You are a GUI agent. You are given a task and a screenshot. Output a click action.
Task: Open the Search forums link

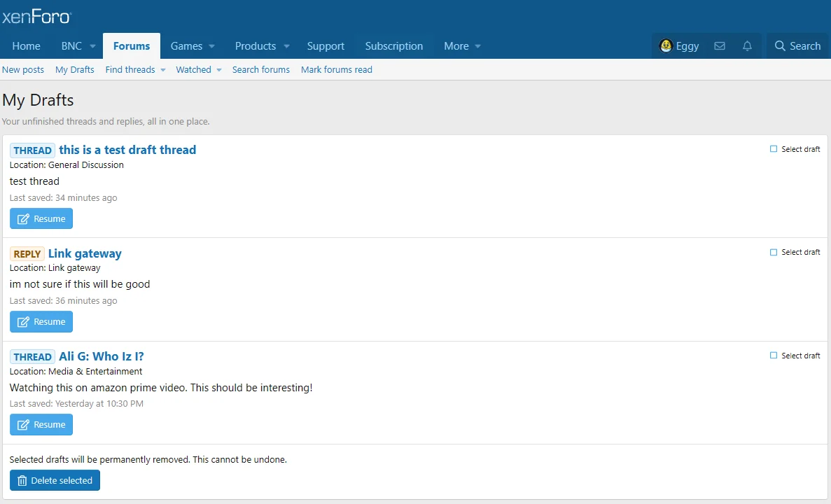260,69
